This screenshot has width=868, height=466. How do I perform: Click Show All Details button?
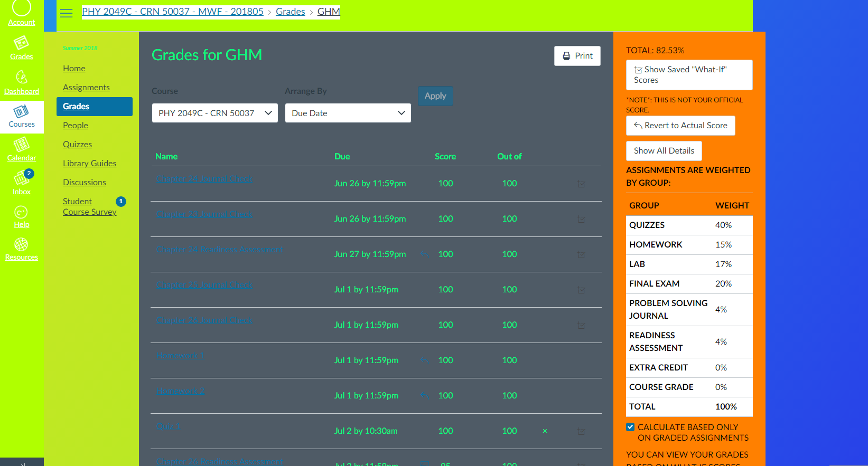pos(664,151)
